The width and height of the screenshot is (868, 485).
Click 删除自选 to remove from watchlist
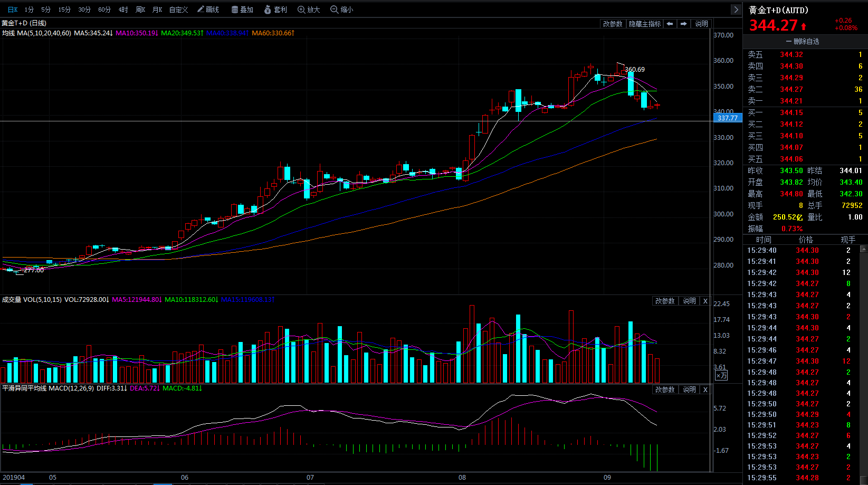tap(803, 41)
